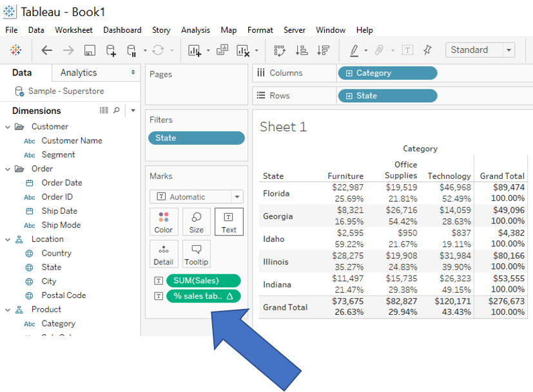The width and height of the screenshot is (533, 392).
Task: Select the Ship Mode dimension
Action: [x=61, y=225]
